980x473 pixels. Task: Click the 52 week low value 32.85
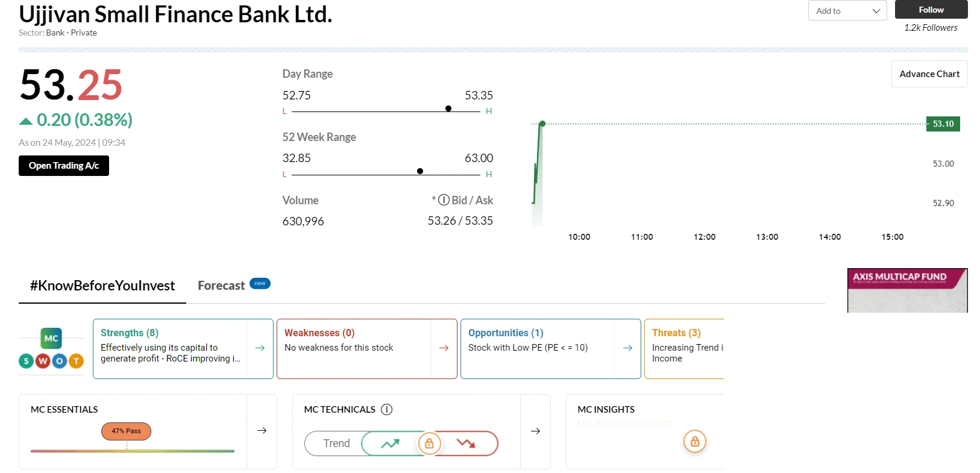point(297,158)
